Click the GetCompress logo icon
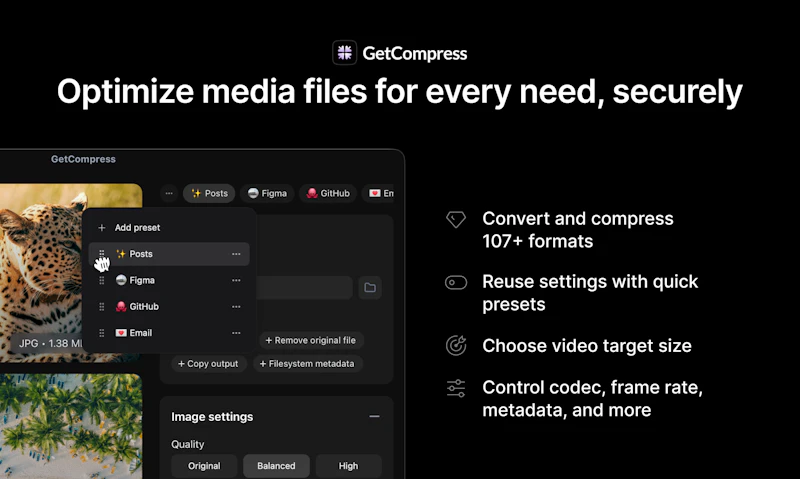The width and height of the screenshot is (800, 479). (344, 53)
